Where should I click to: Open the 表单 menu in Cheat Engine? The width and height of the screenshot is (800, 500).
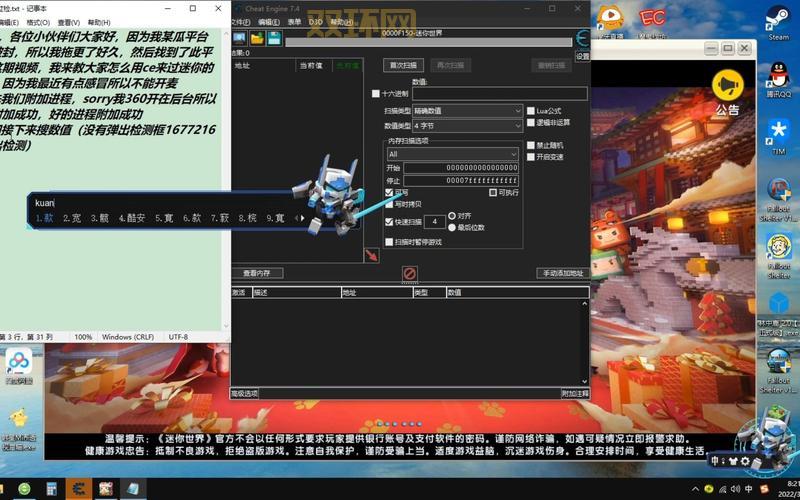294,22
